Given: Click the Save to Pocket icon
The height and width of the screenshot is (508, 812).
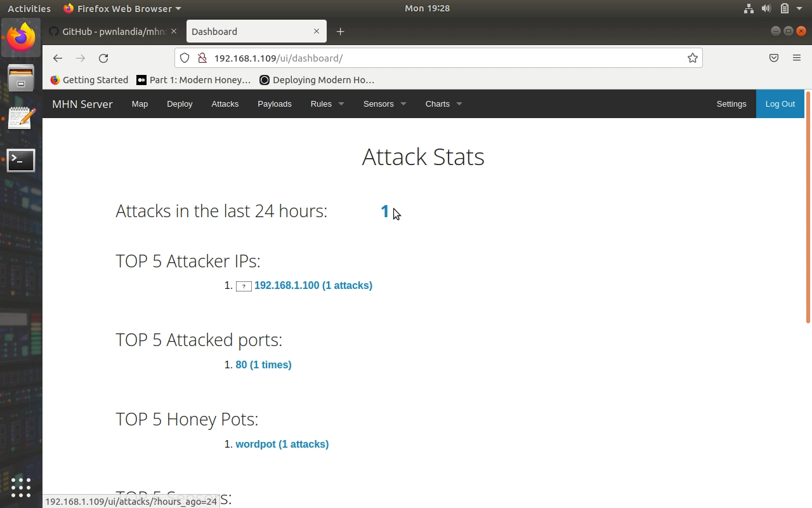Looking at the screenshot, I should click(774, 58).
